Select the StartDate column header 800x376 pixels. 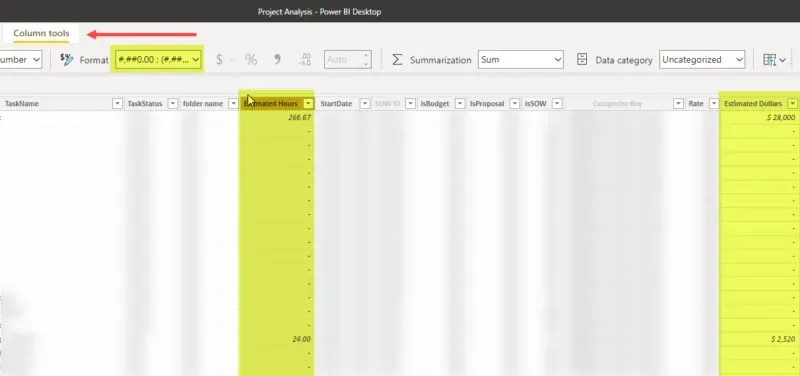336,104
